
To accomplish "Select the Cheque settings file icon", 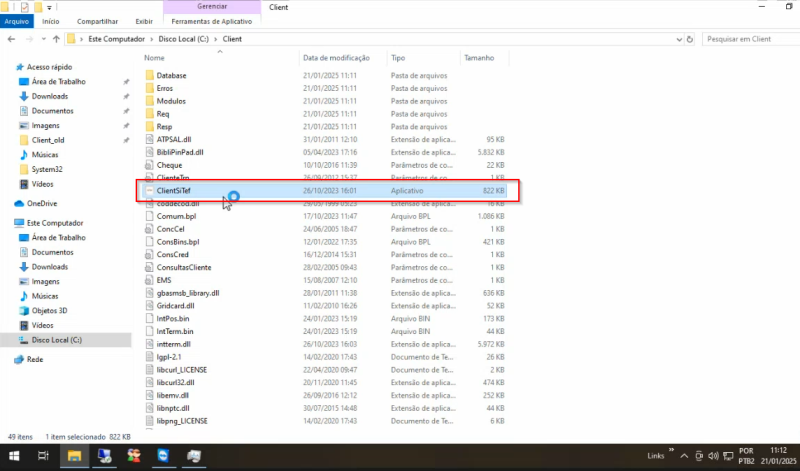I will (x=149, y=165).
